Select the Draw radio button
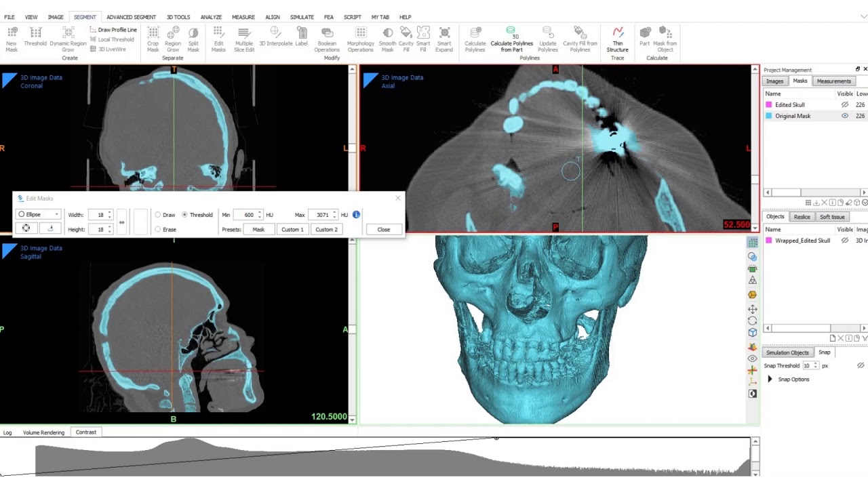This screenshot has height=488, width=868. 158,215
